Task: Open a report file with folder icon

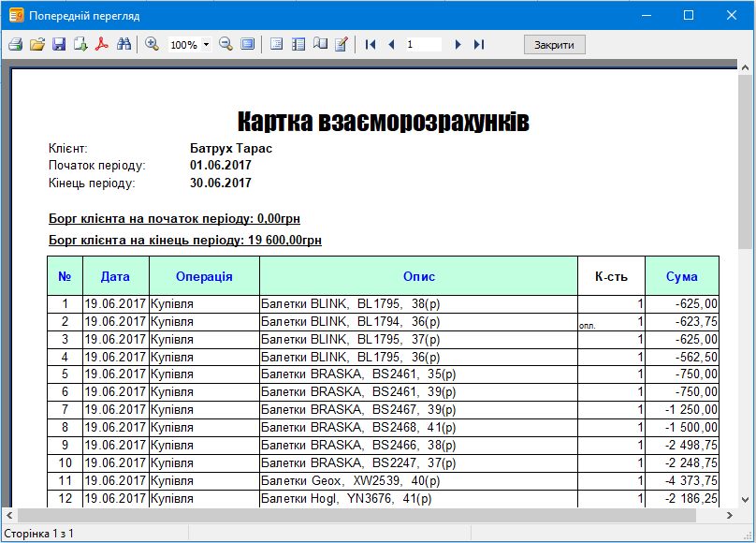Action: click(37, 44)
